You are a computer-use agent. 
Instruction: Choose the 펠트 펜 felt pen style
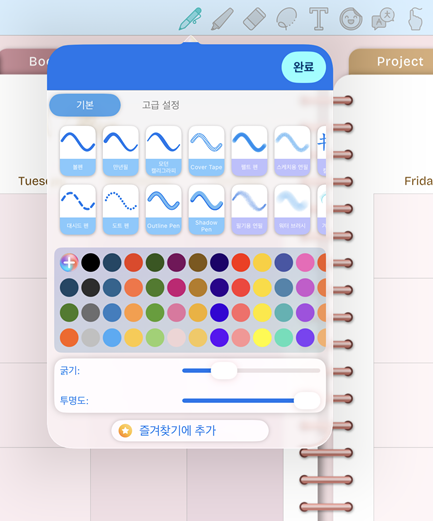point(249,151)
